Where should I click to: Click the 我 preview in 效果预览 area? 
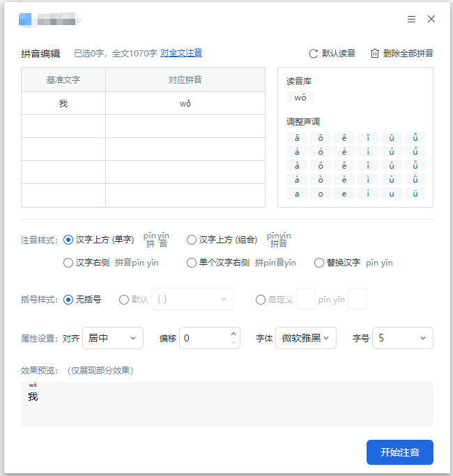click(x=33, y=397)
